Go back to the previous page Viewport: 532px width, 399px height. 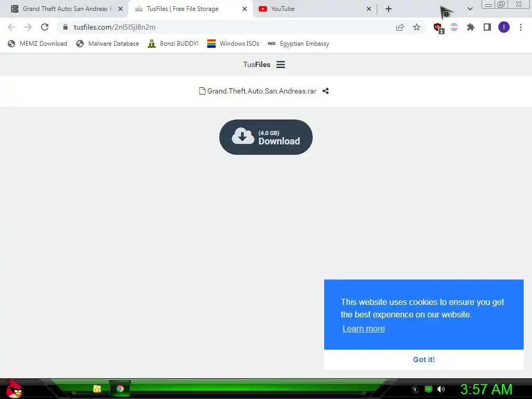(x=11, y=27)
